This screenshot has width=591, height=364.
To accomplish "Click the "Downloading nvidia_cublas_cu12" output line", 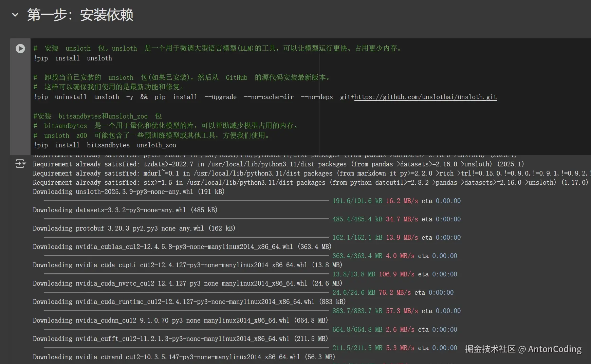I will (182, 247).
